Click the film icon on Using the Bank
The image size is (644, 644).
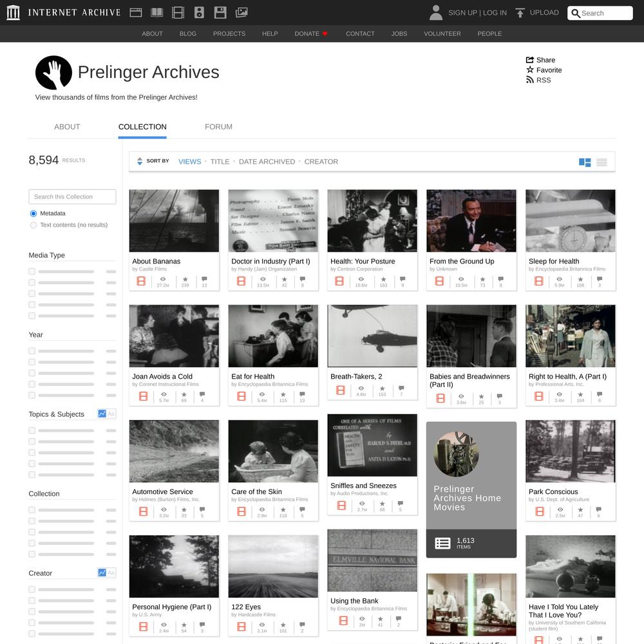343,621
